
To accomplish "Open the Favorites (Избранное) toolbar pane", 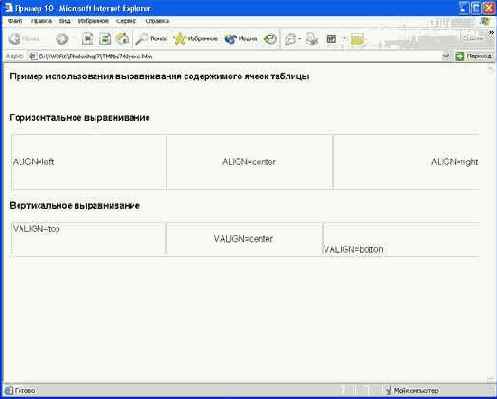I will click(196, 39).
